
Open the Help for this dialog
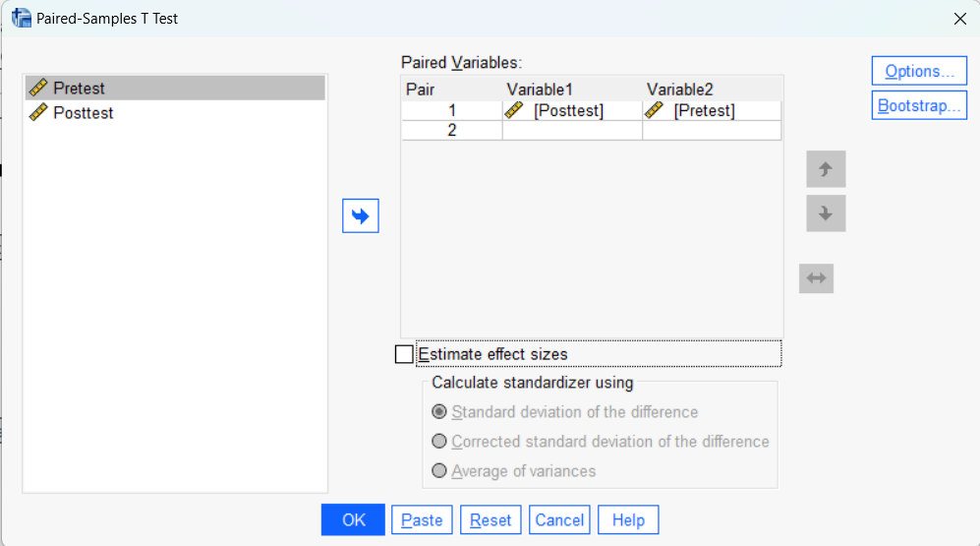click(628, 520)
